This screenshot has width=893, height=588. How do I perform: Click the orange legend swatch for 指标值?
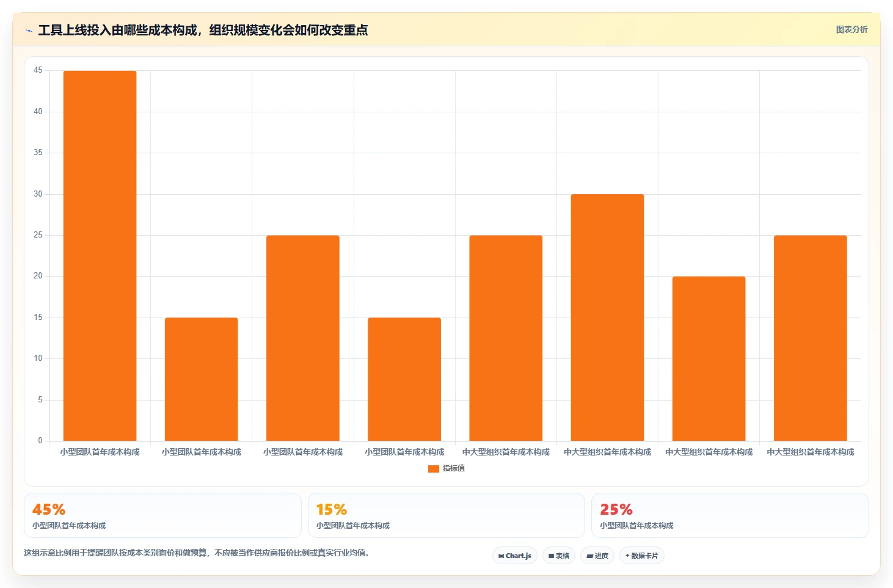(x=434, y=469)
